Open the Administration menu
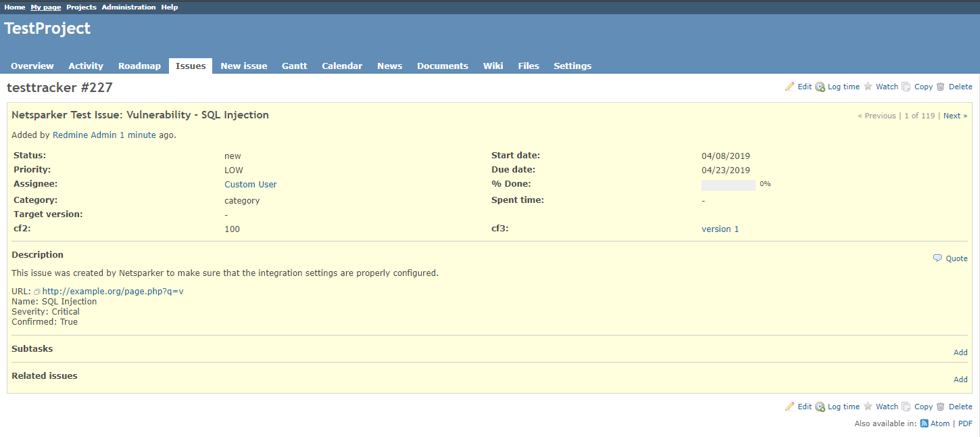This screenshot has width=980, height=437. coord(128,7)
